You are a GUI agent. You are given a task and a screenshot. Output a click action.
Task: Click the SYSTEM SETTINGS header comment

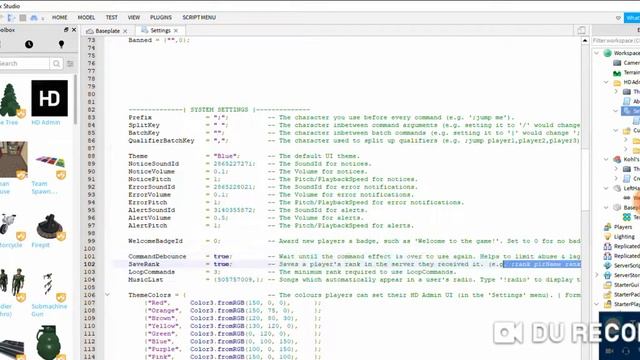click(x=219, y=109)
